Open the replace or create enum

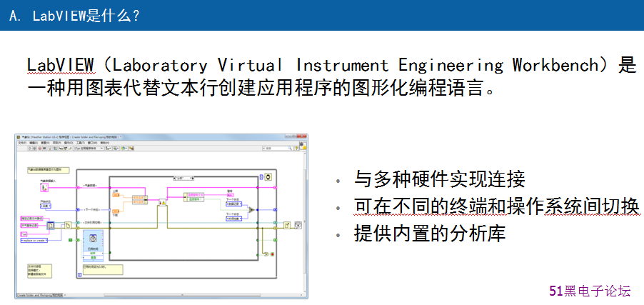click(x=34, y=241)
